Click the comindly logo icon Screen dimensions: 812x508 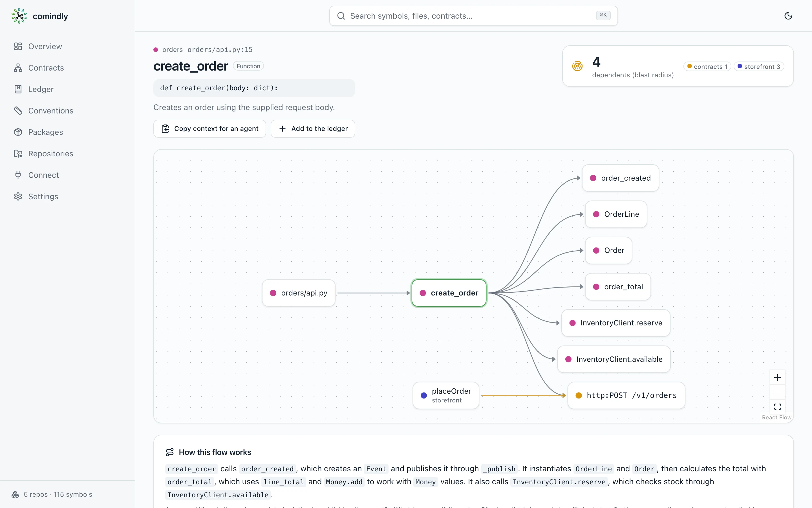click(19, 16)
